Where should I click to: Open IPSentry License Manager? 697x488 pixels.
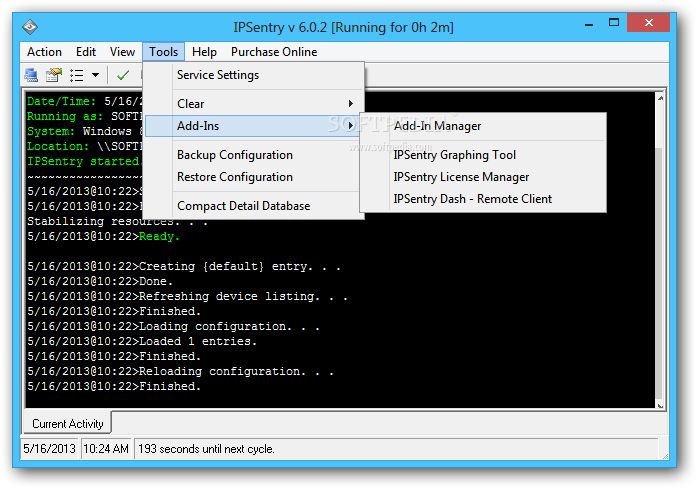(x=483, y=177)
